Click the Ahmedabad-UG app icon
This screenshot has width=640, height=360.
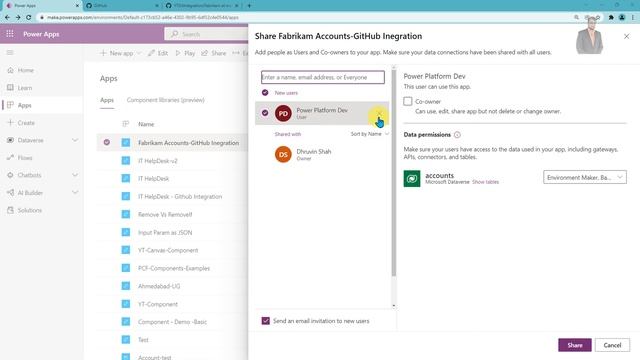click(126, 286)
